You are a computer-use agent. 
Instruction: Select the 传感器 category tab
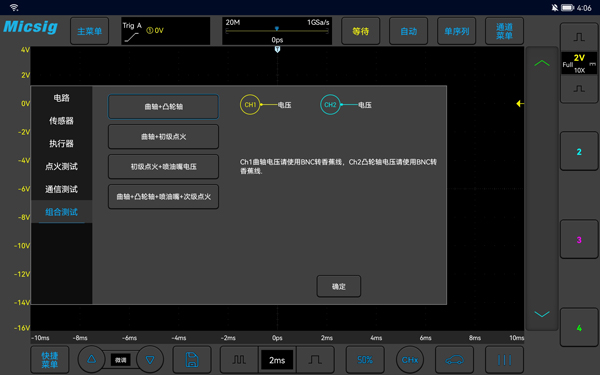pyautogui.click(x=61, y=121)
